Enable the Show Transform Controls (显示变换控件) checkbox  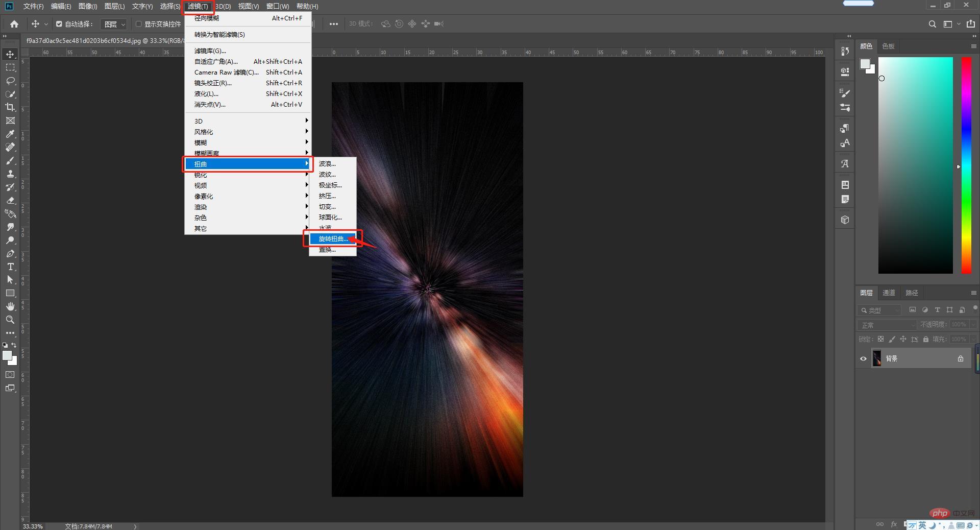[138, 24]
